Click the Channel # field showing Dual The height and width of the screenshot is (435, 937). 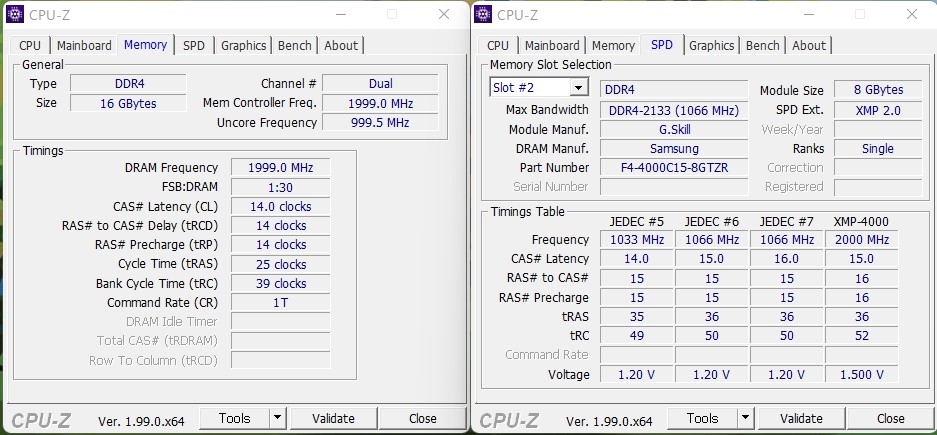380,84
